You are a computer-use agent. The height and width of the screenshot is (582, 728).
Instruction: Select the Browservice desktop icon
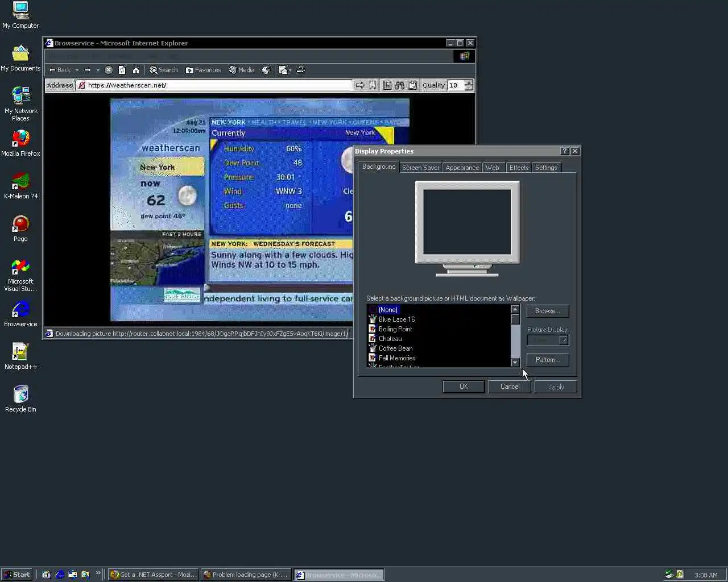click(20, 314)
